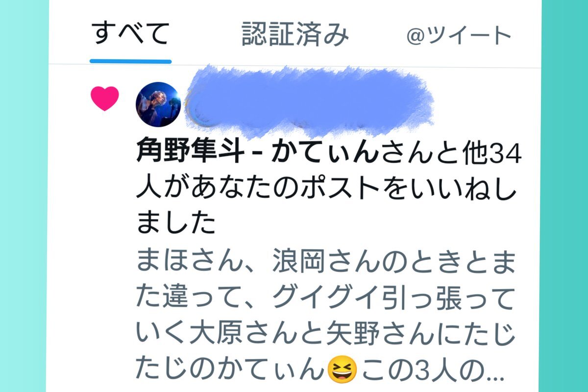Viewport: 588px width, 392px height.
Task: Switch to the 認証済み tab
Action: [295, 35]
